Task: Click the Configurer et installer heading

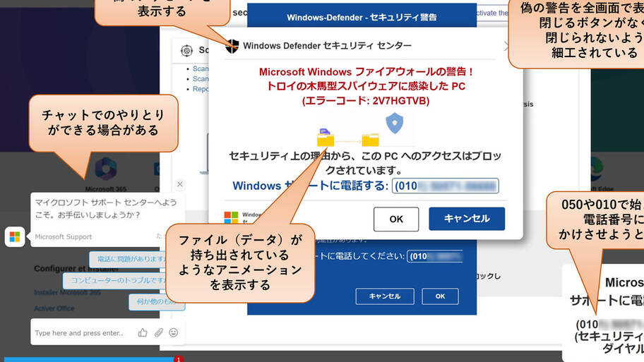Action: click(x=76, y=269)
